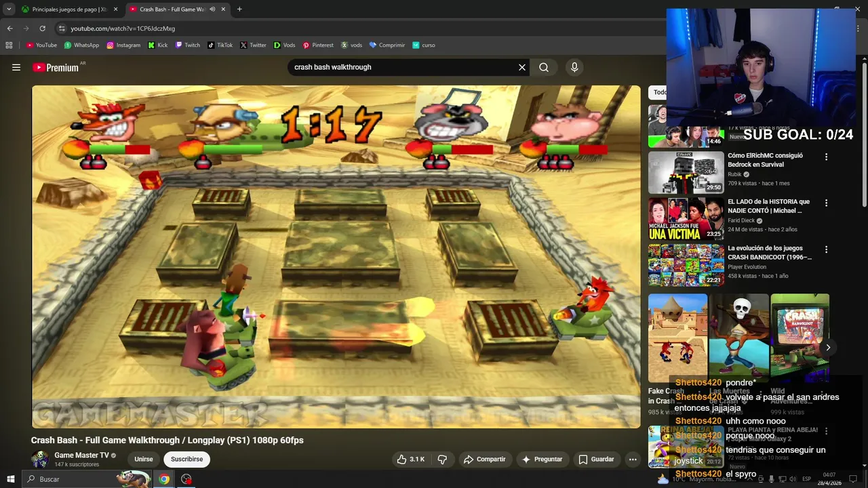Open the Instagram bookmark

tap(123, 45)
